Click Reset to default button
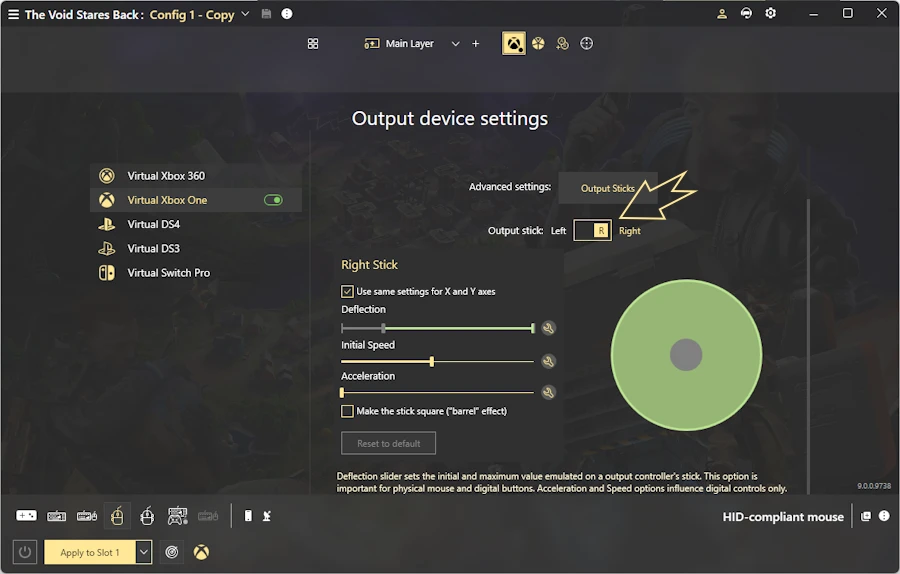This screenshot has width=900, height=574. tap(389, 444)
